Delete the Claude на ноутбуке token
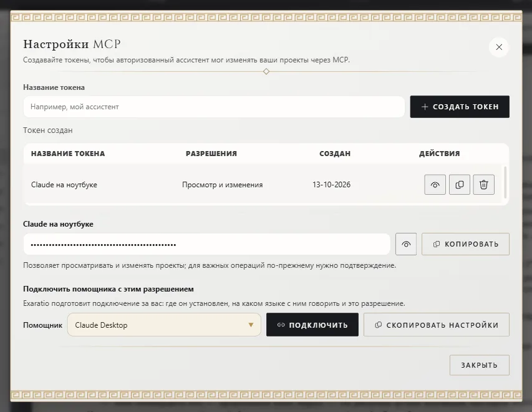This screenshot has height=412, width=532. tap(484, 184)
